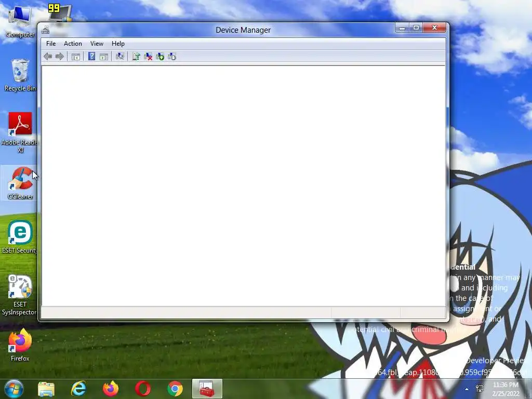Select the CCleaner desktop shortcut
Image resolution: width=532 pixels, height=399 pixels.
[x=20, y=183]
